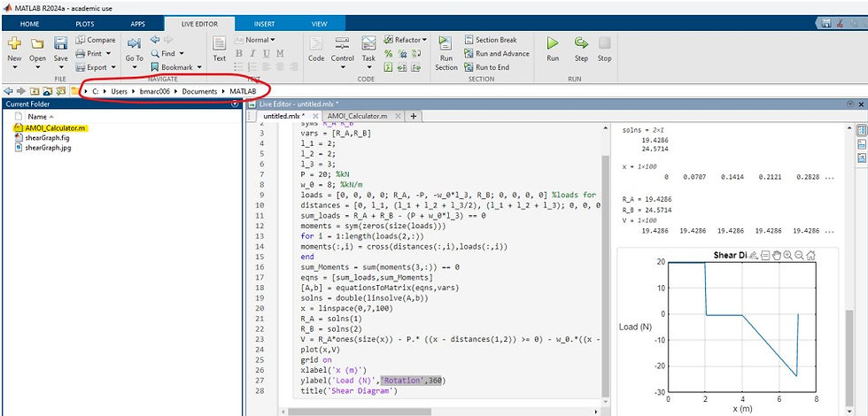Click the plot restore view home icon
The image size is (868, 416).
[x=811, y=255]
